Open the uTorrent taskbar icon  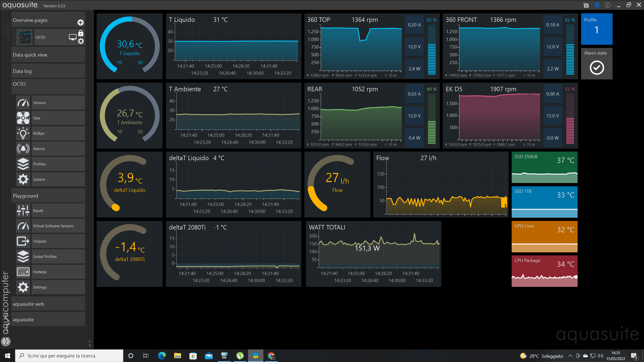pos(240,356)
